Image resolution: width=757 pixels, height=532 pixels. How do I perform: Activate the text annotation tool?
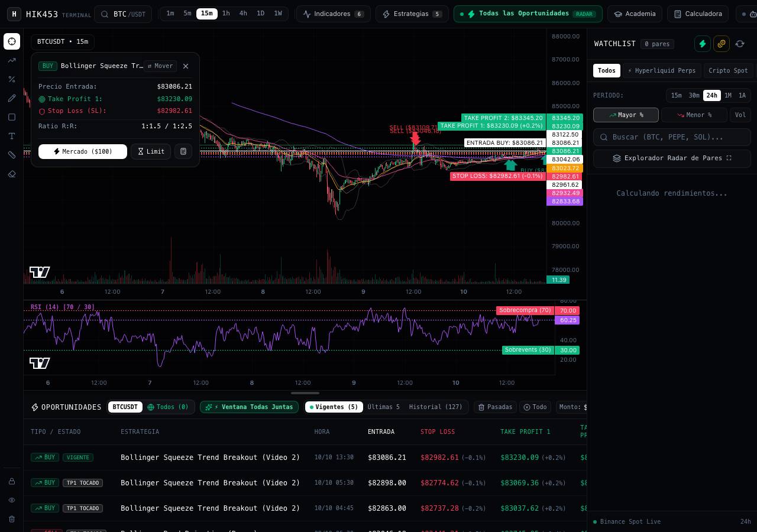(12, 136)
